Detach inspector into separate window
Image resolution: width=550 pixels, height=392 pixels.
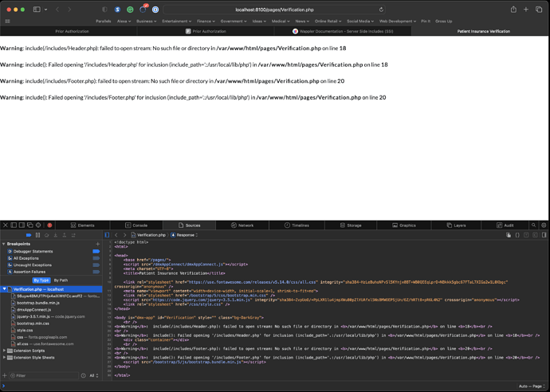tap(30, 225)
